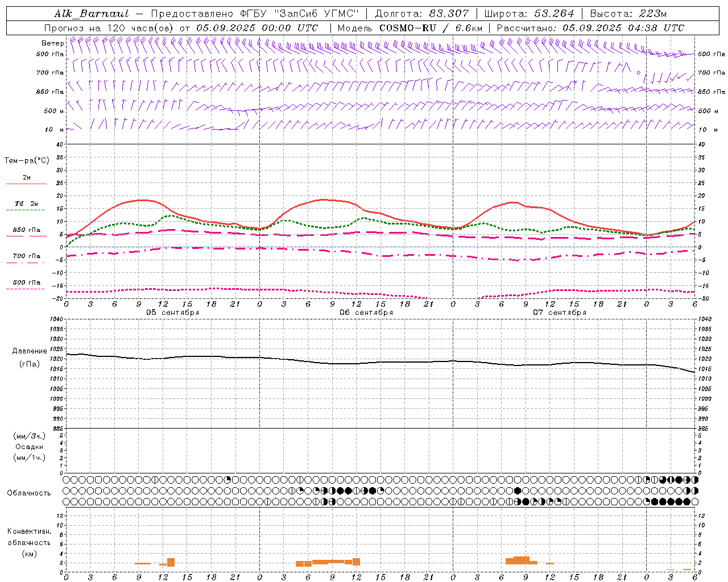Click the date label 06 сентября
Screen dimensions: 728x582
pos(366,313)
